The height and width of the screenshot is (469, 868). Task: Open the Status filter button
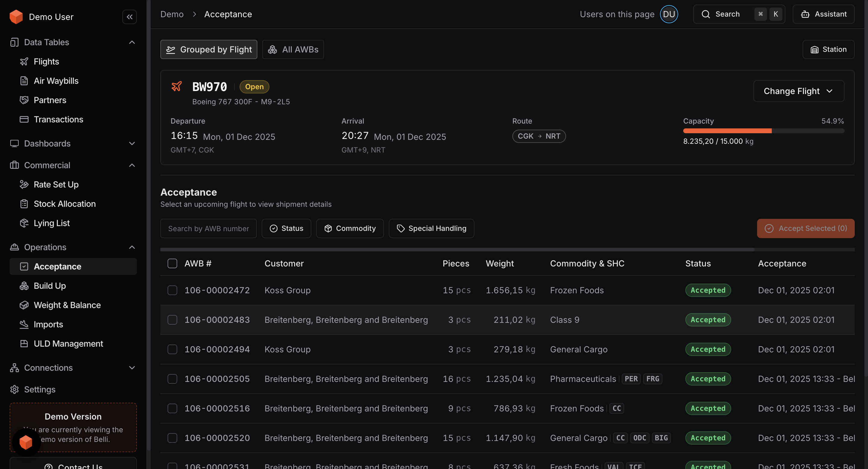click(286, 228)
